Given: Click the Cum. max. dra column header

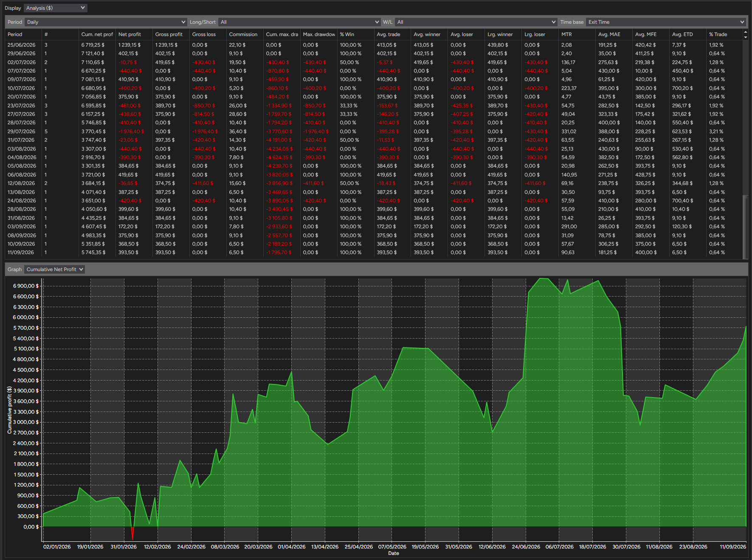Looking at the screenshot, I should pyautogui.click(x=282, y=34).
